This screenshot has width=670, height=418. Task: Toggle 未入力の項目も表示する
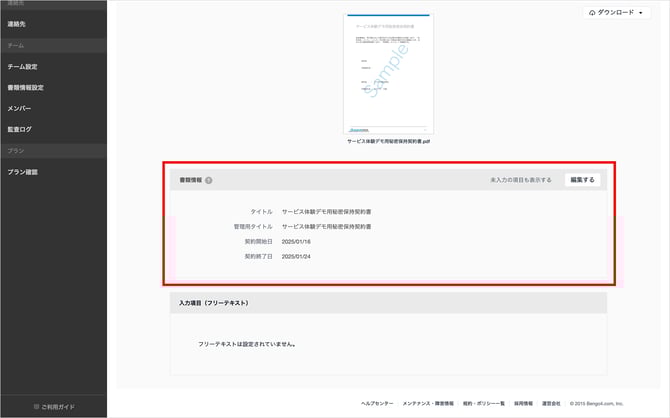520,180
